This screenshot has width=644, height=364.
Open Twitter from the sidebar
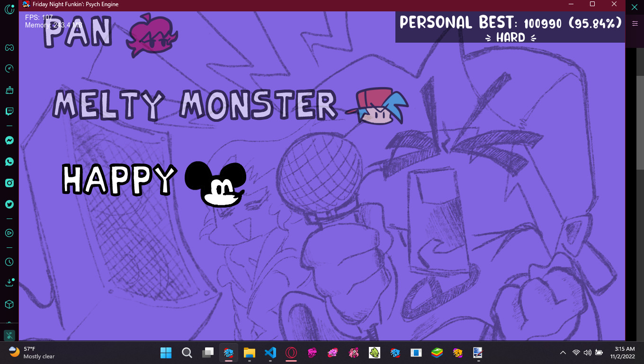pyautogui.click(x=9, y=204)
